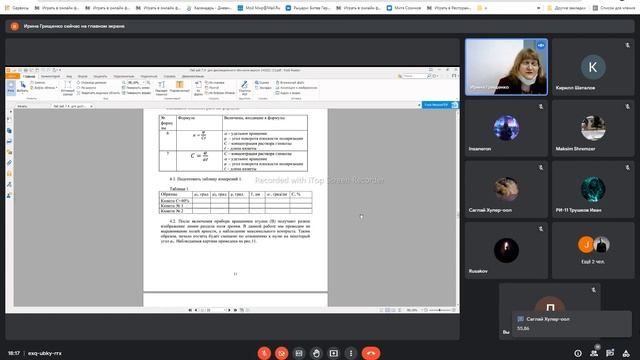Screen dimensions: 640x360
Task: Switch to the Форма ribbon tab
Action: (x=82, y=76)
